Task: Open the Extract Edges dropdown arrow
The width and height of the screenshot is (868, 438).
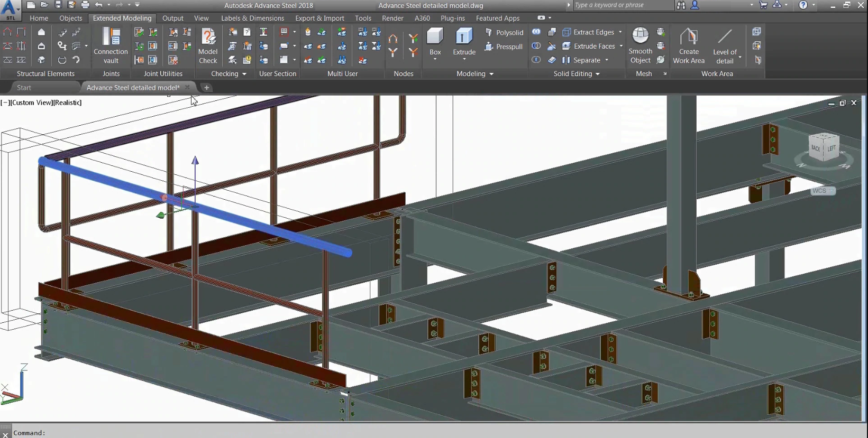Action: [x=620, y=32]
